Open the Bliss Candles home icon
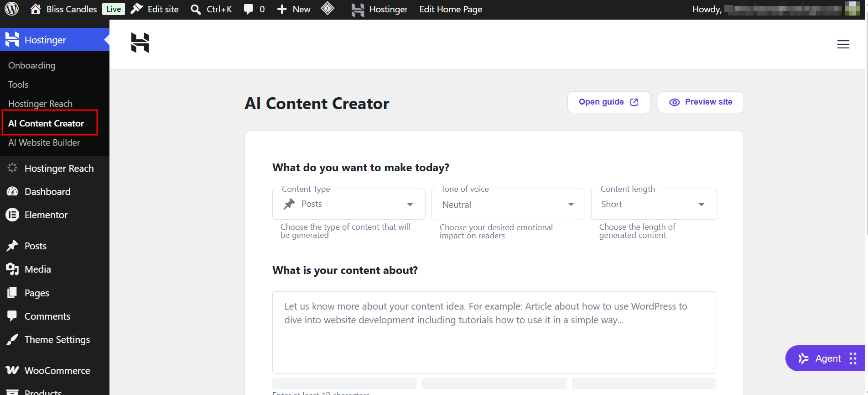868x395 pixels. tap(36, 9)
